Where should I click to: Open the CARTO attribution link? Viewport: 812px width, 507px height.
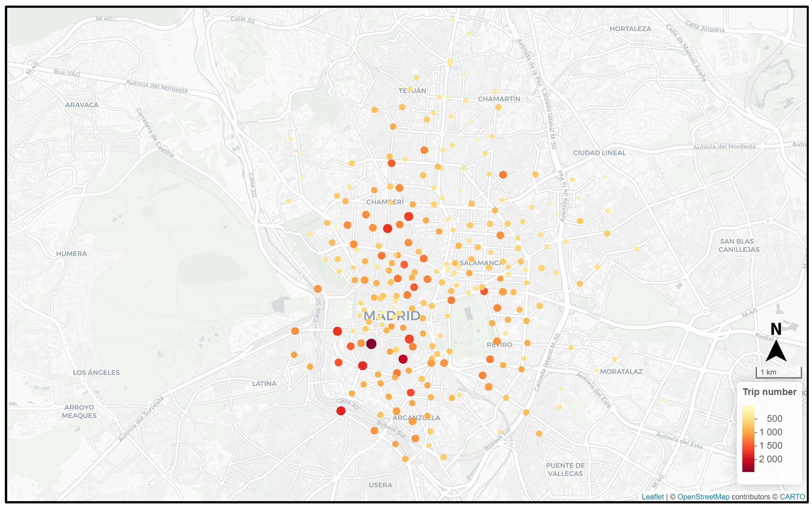pos(792,497)
